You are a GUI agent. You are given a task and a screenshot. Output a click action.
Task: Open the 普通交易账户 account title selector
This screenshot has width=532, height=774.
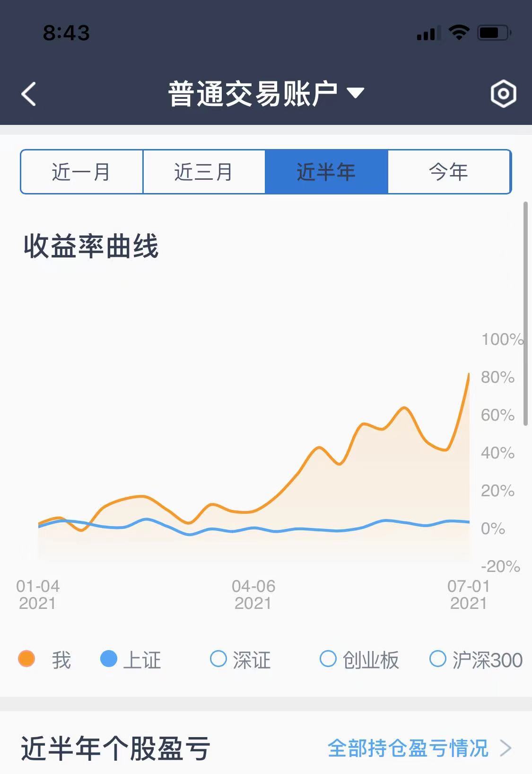click(x=253, y=94)
